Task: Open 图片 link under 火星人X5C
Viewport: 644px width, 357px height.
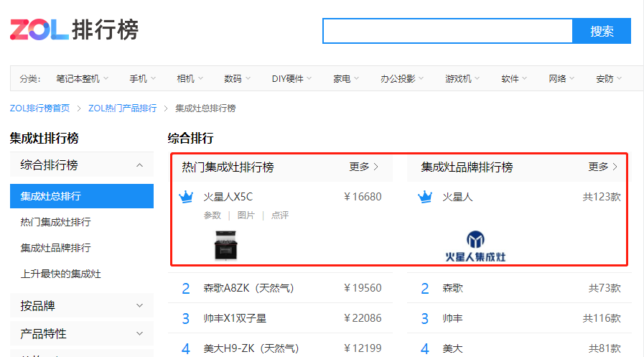Action: pos(246,215)
